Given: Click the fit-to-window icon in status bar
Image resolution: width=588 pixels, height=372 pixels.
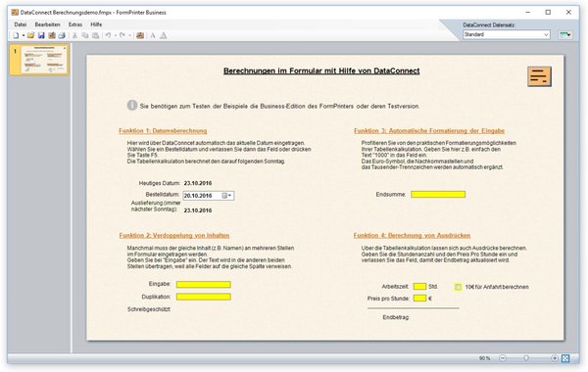Looking at the screenshot, I should coord(565,358).
